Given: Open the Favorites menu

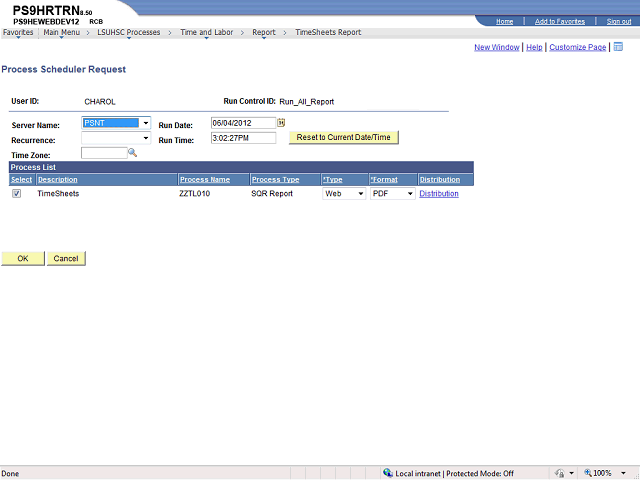Looking at the screenshot, I should pyautogui.click(x=17, y=32).
